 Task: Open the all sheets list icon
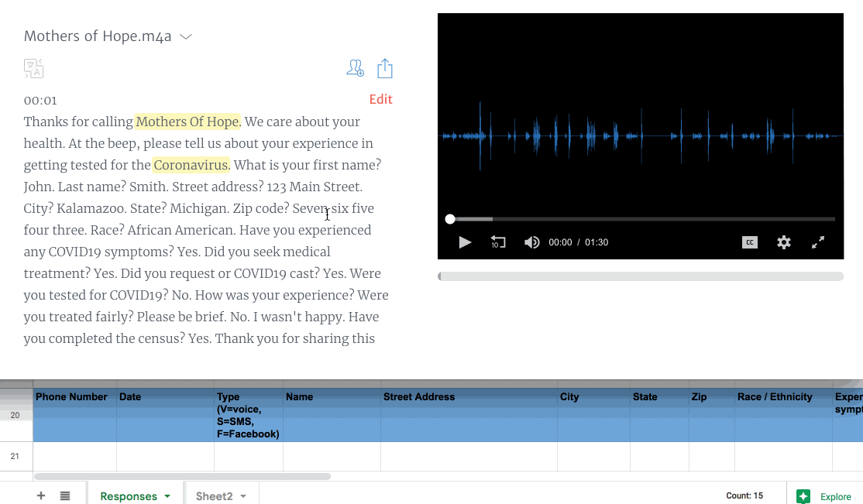[65, 495]
